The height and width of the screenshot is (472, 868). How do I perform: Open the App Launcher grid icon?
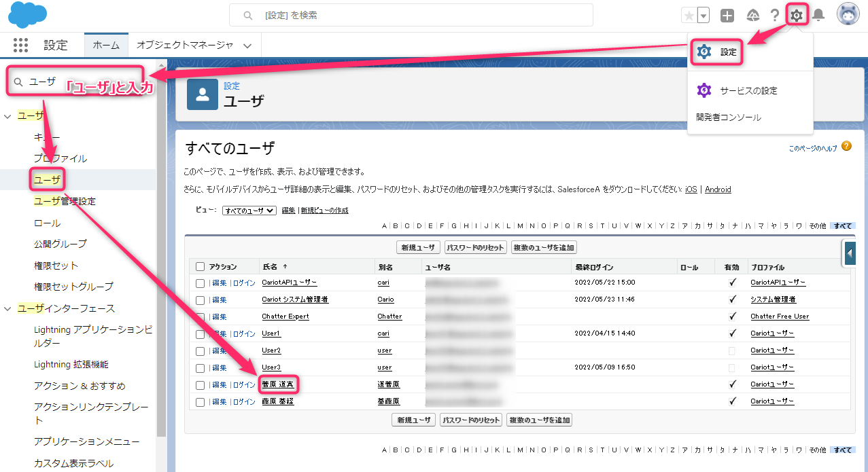click(20, 46)
